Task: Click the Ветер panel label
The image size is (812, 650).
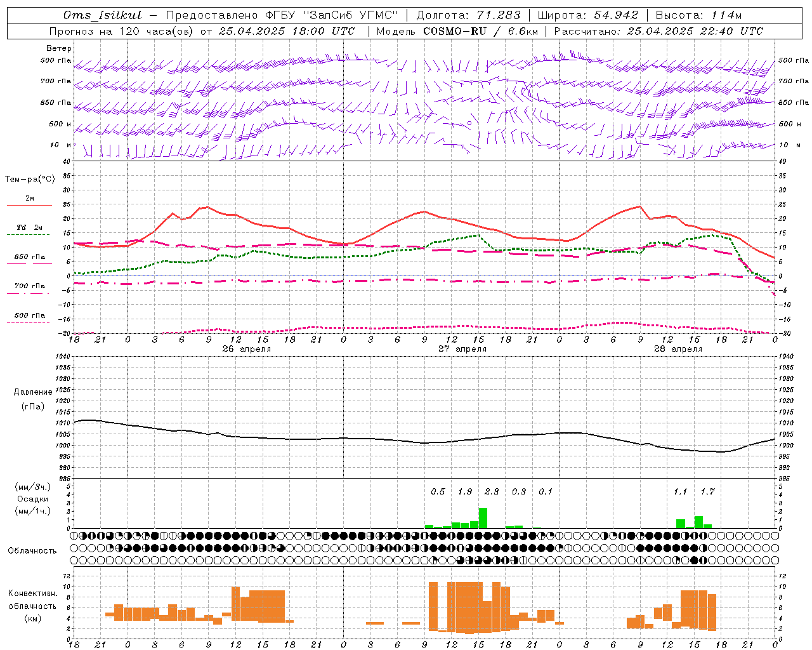Action: click(59, 48)
